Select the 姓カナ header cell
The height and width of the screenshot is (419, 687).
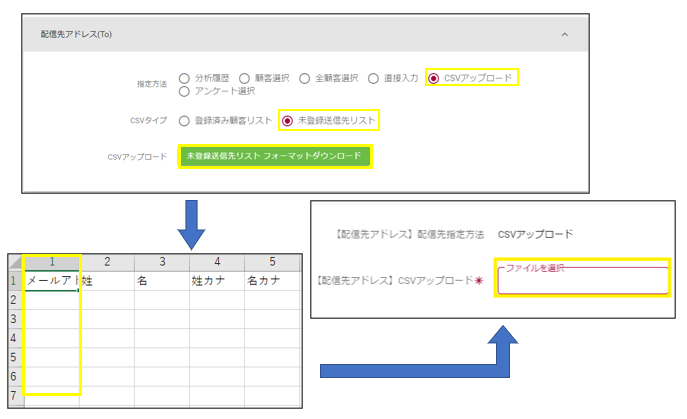[215, 281]
